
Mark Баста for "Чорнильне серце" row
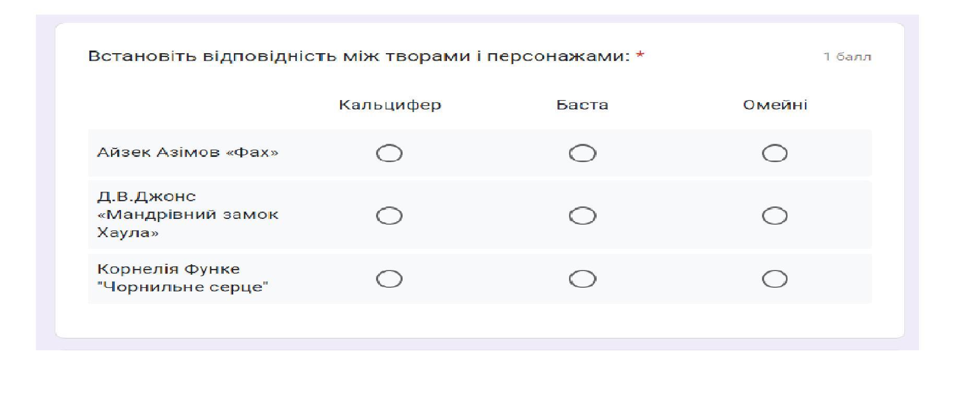[x=582, y=279]
